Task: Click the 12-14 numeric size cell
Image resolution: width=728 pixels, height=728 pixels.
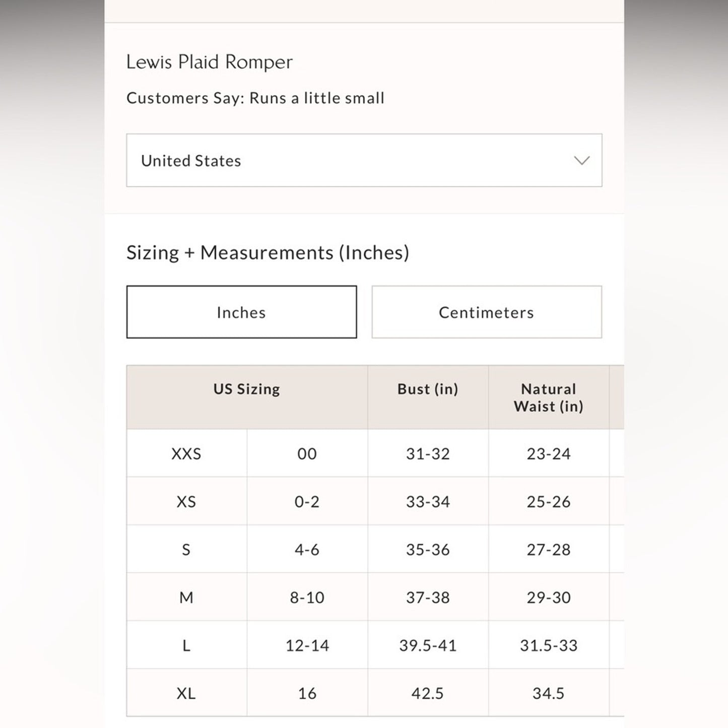Action: click(307, 645)
